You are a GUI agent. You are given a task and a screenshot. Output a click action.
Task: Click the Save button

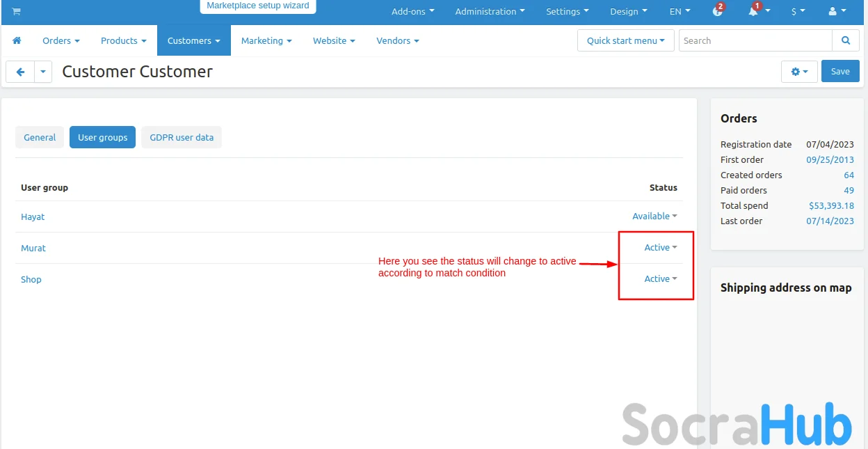(839, 72)
